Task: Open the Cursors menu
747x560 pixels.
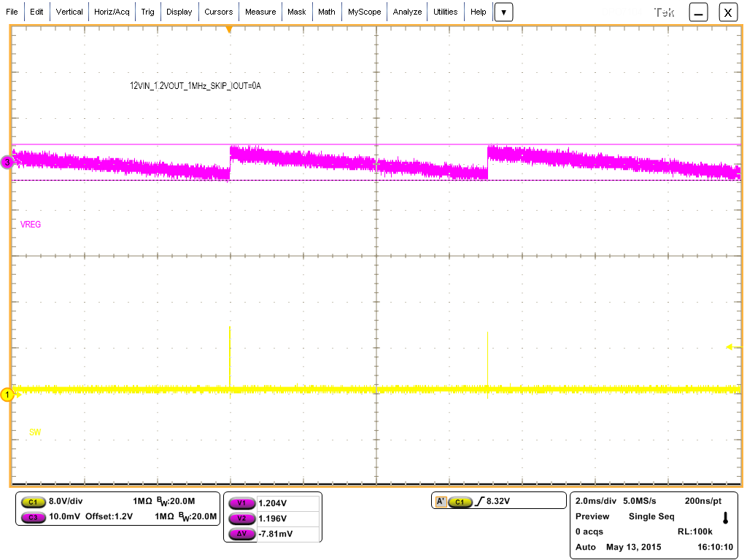Action: [x=219, y=12]
